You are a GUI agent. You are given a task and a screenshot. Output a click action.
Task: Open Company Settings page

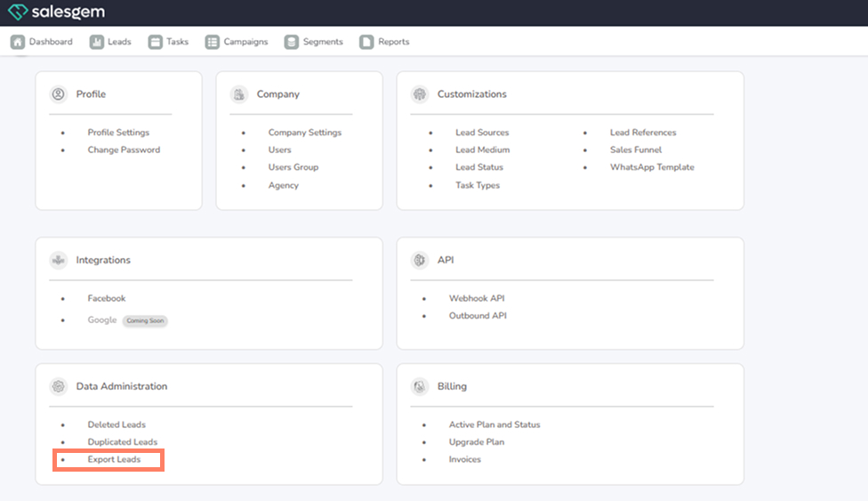(x=304, y=133)
